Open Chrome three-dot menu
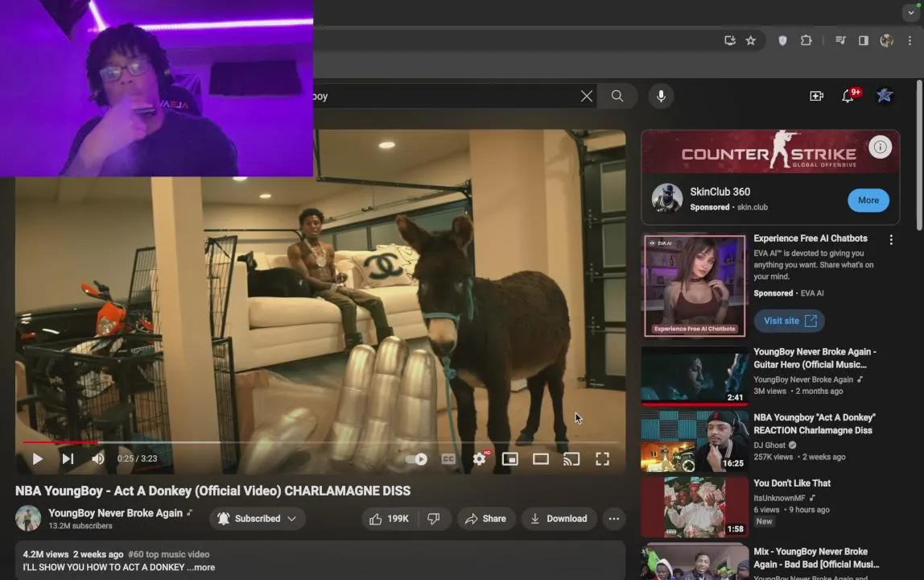The width and height of the screenshot is (924, 580). coord(910,41)
